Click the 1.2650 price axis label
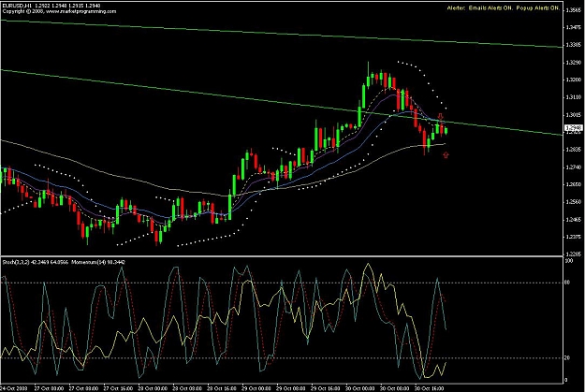This screenshot has width=585, height=392. click(574, 184)
